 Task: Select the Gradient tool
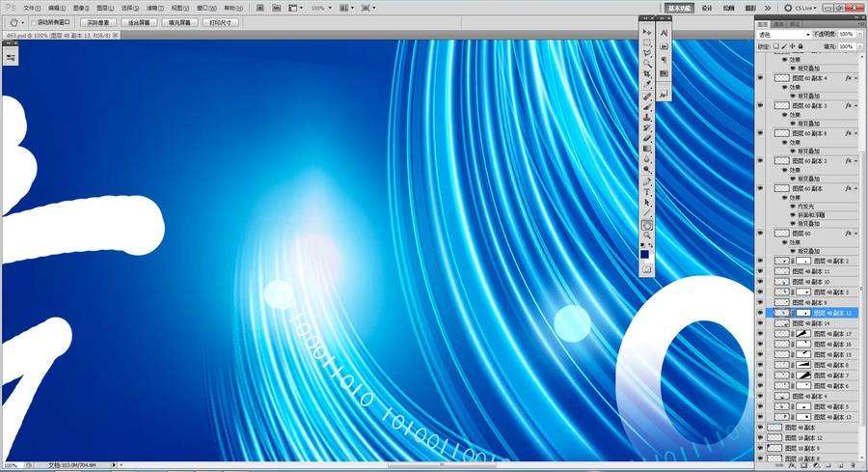646,149
